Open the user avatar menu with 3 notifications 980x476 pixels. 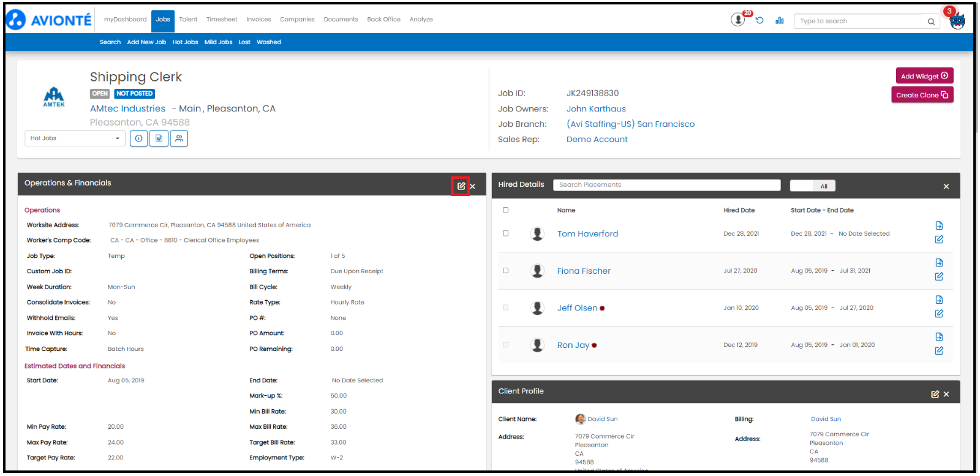point(957,21)
